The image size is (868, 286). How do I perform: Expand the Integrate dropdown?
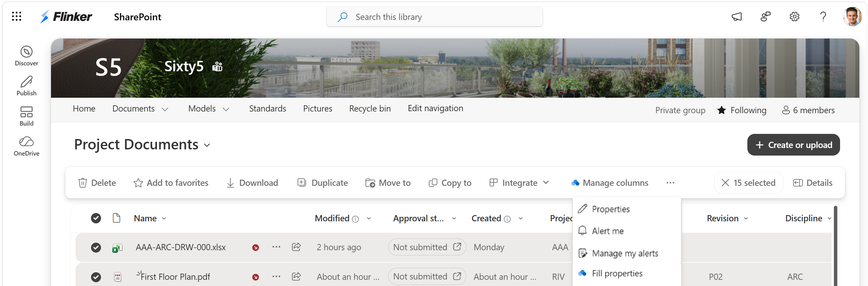point(519,183)
